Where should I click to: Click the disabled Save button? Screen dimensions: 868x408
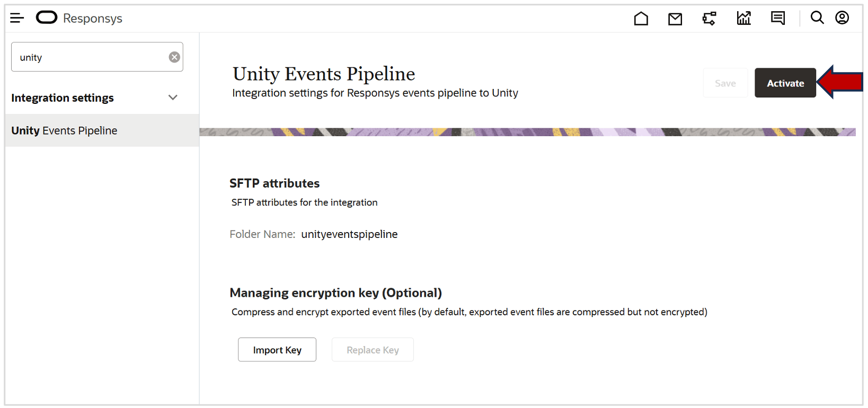pos(725,83)
